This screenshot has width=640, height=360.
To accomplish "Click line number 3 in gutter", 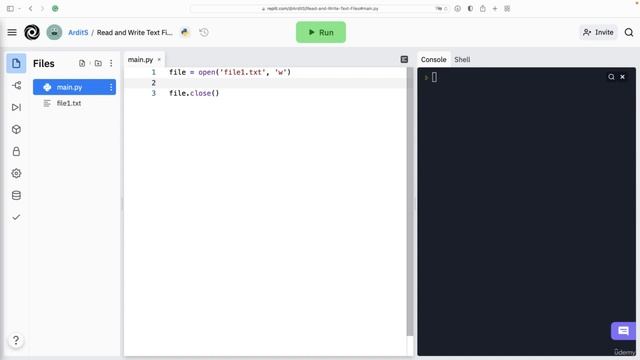I will pos(154,93).
